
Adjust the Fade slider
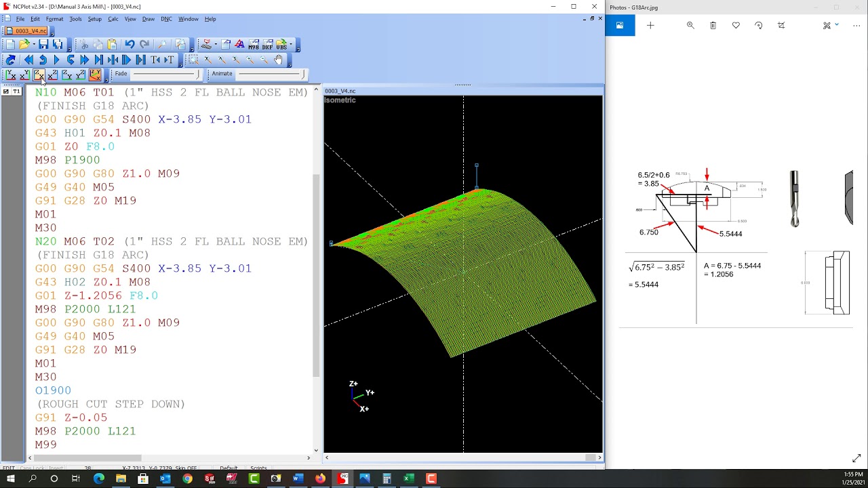pos(165,74)
